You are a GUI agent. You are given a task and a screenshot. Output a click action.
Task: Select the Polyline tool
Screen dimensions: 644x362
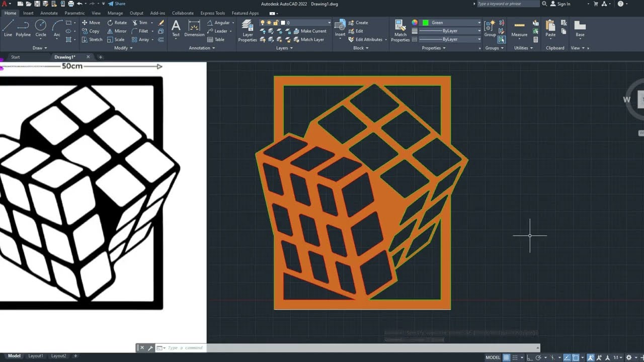click(x=23, y=28)
